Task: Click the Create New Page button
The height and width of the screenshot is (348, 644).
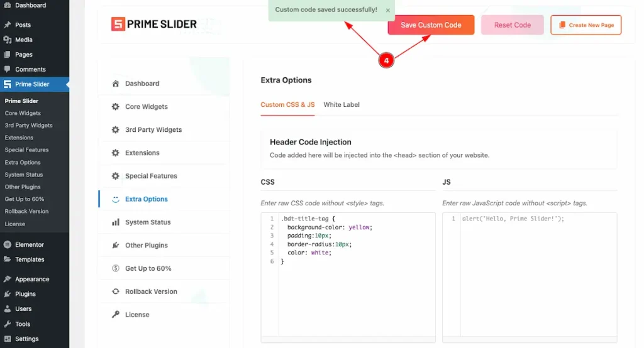Action: point(586,25)
